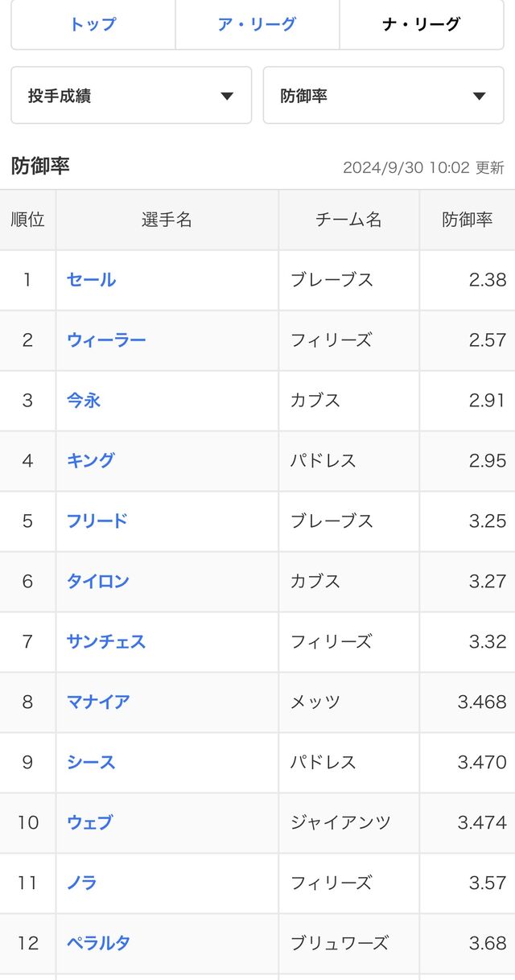Image resolution: width=515 pixels, height=980 pixels.
Task: Open the 投手成績 dropdown
Action: coord(131,96)
